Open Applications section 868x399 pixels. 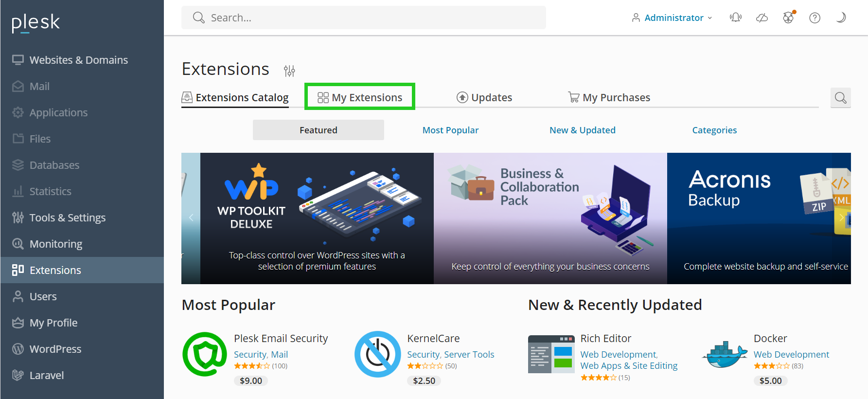(x=82, y=112)
